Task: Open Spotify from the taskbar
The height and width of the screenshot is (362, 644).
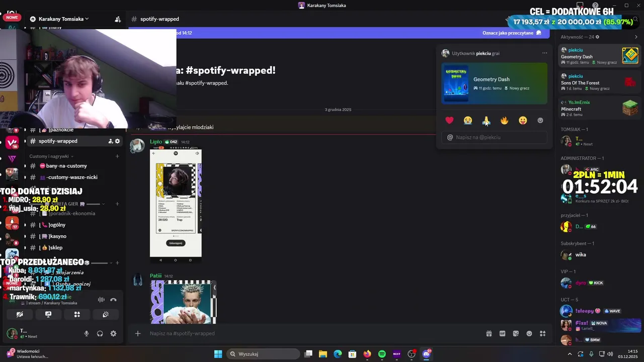Action: (382, 354)
